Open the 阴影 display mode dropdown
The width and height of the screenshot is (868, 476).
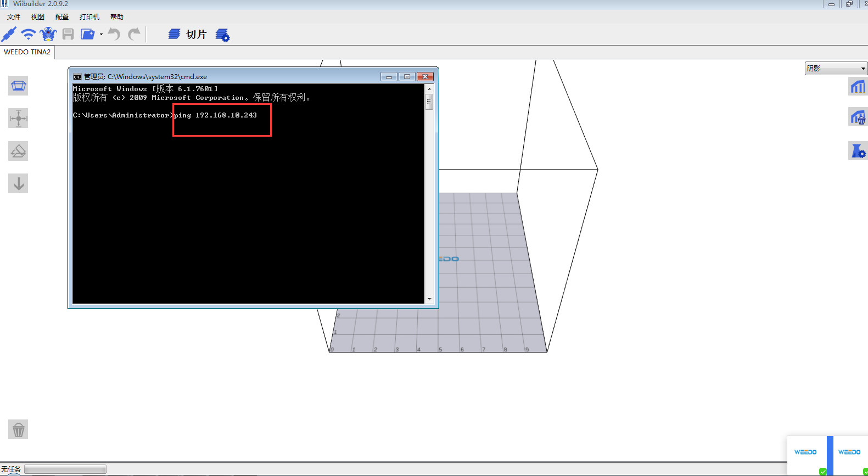tap(836, 69)
